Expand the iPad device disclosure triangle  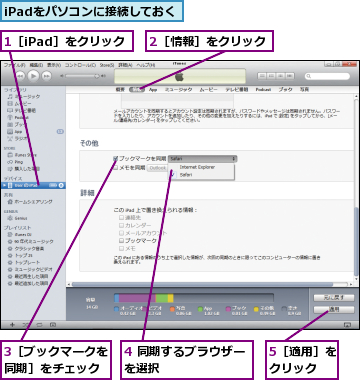pyautogui.click(x=4, y=185)
